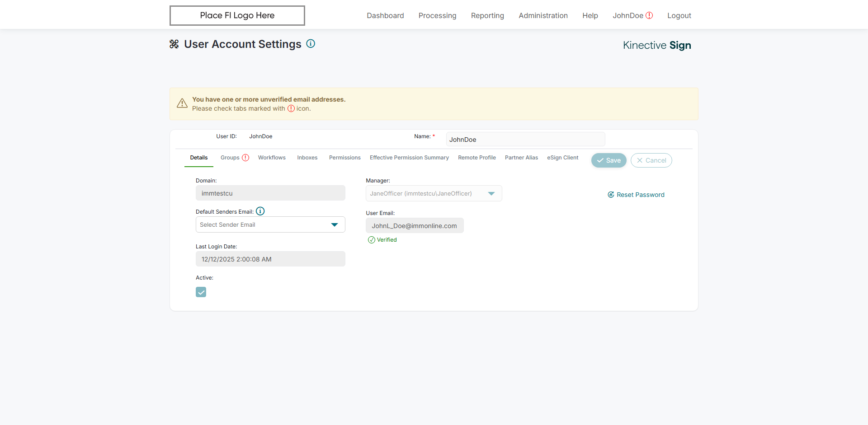
Task: Expand the Manager dropdown arrow
Action: click(491, 193)
